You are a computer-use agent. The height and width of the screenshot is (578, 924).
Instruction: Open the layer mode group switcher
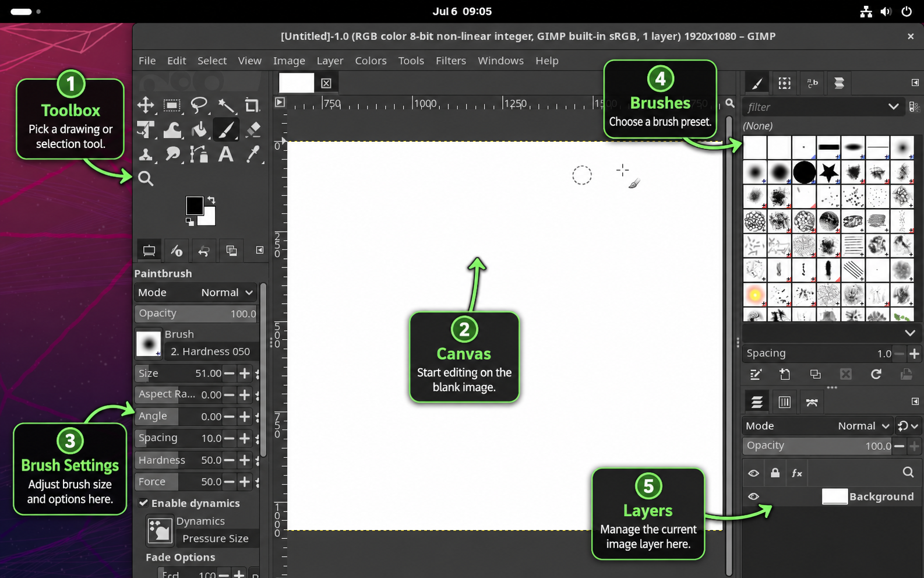point(908,426)
